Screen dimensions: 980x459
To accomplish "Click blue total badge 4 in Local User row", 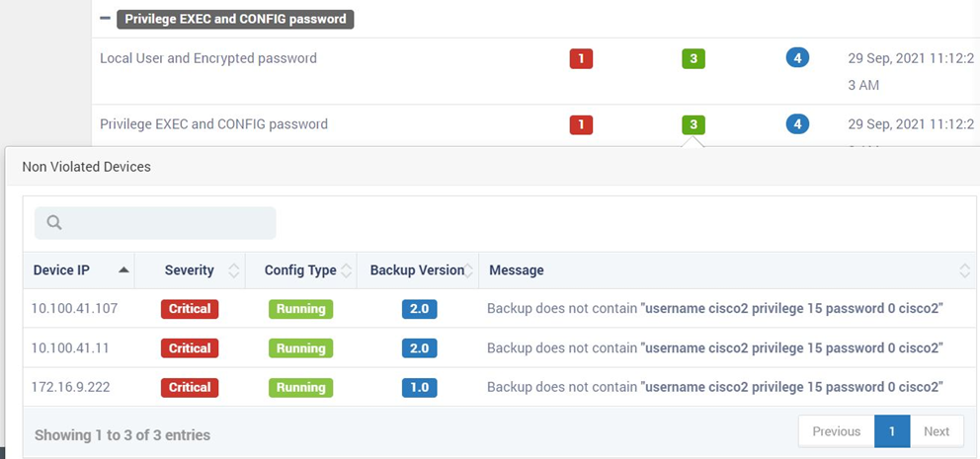I will pos(797,58).
